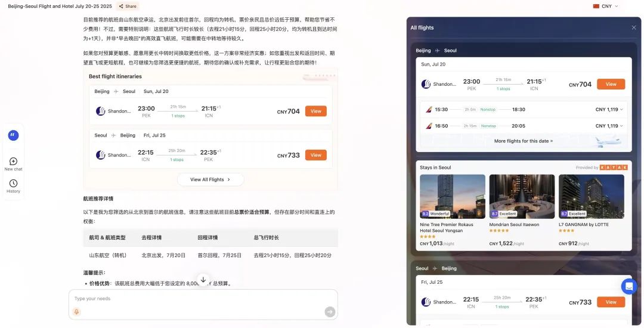Click Shandong logo in All flights Jul 25 card
Viewport: 644px width, 328px height.
(426, 302)
